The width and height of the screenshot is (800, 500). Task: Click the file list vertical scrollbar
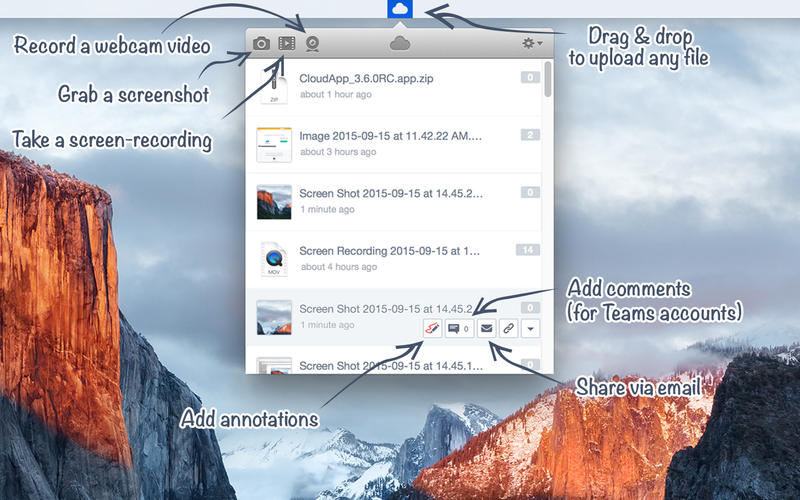click(548, 80)
